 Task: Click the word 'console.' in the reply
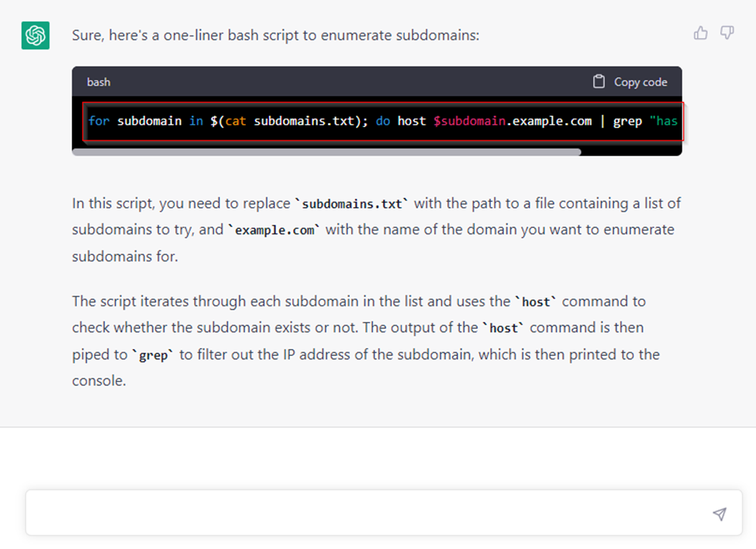pos(98,381)
